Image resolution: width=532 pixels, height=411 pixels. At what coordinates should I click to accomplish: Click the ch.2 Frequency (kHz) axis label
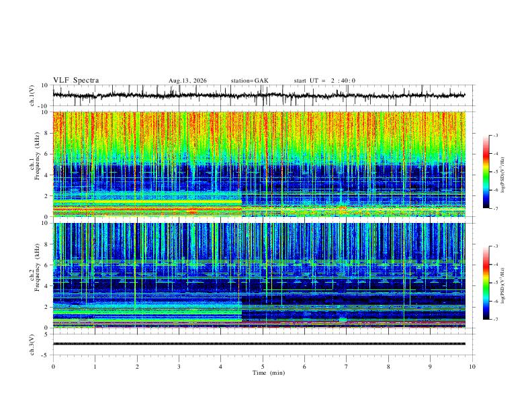34,267
